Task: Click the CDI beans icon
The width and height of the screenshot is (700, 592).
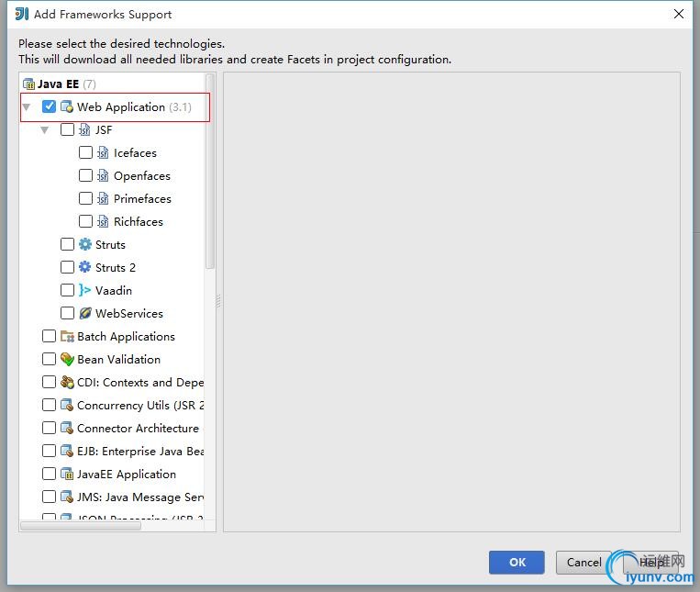Action: coord(67,382)
